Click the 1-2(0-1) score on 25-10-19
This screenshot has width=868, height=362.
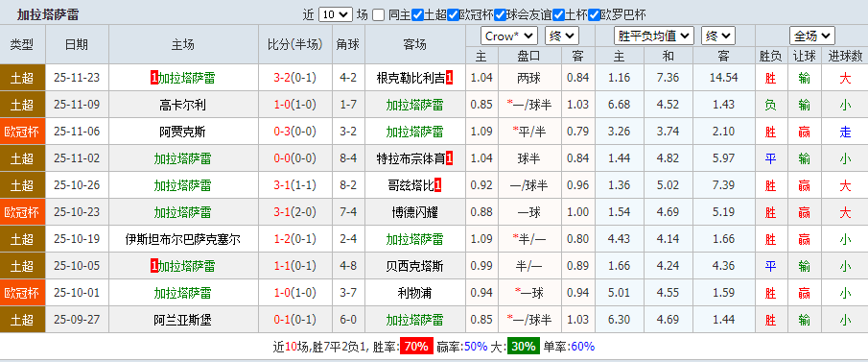point(295,239)
